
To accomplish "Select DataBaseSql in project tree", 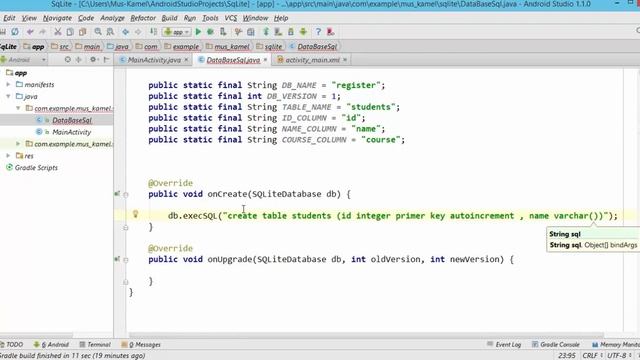I will point(72,120).
